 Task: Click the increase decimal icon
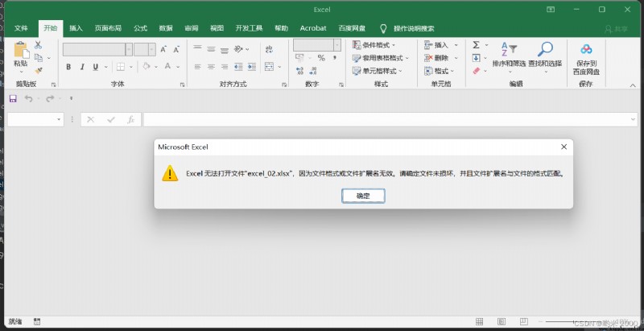[x=299, y=71]
